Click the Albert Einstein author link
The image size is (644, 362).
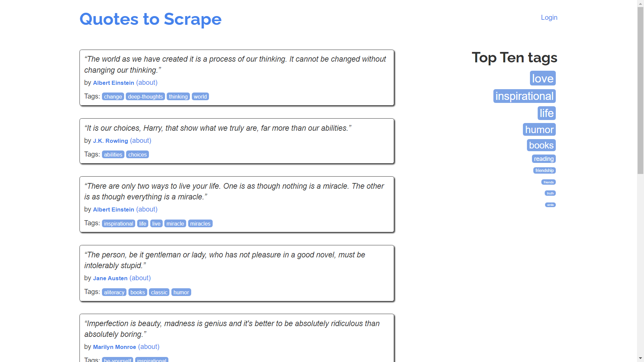(x=113, y=83)
